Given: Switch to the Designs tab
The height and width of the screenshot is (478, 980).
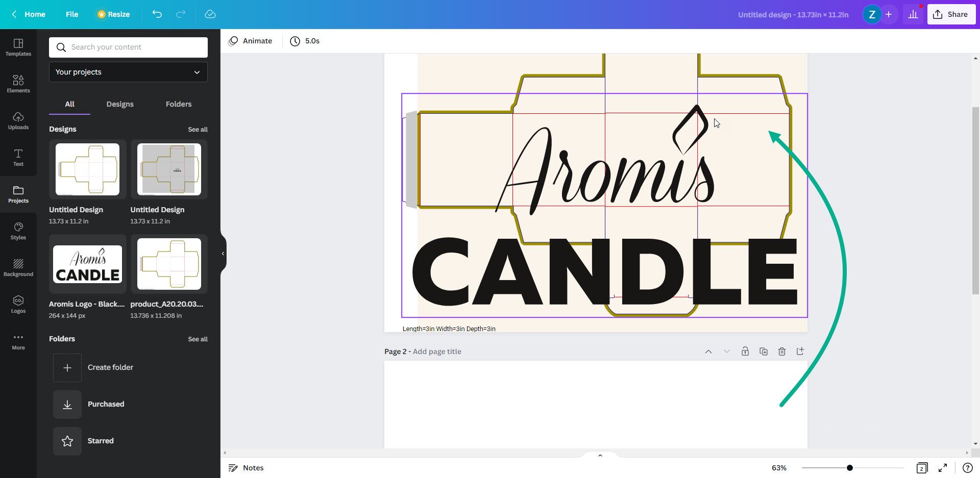Looking at the screenshot, I should coord(120,104).
